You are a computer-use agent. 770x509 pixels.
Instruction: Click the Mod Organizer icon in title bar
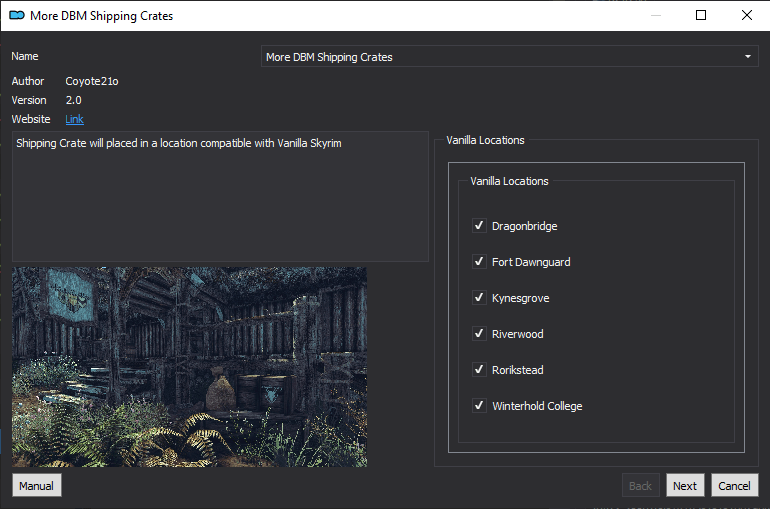pyautogui.click(x=17, y=16)
